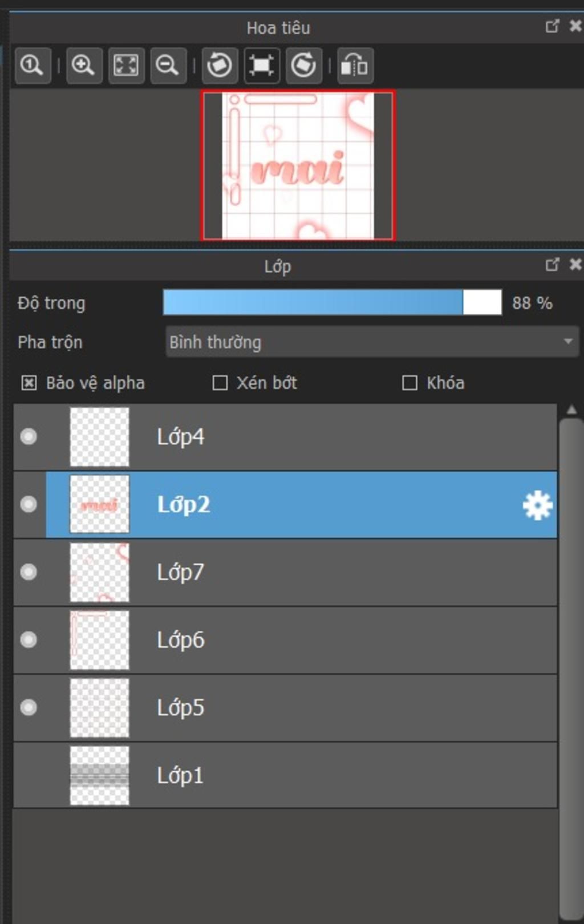Select the Lớp1 layer
This screenshot has width=584, height=924.
click(285, 776)
